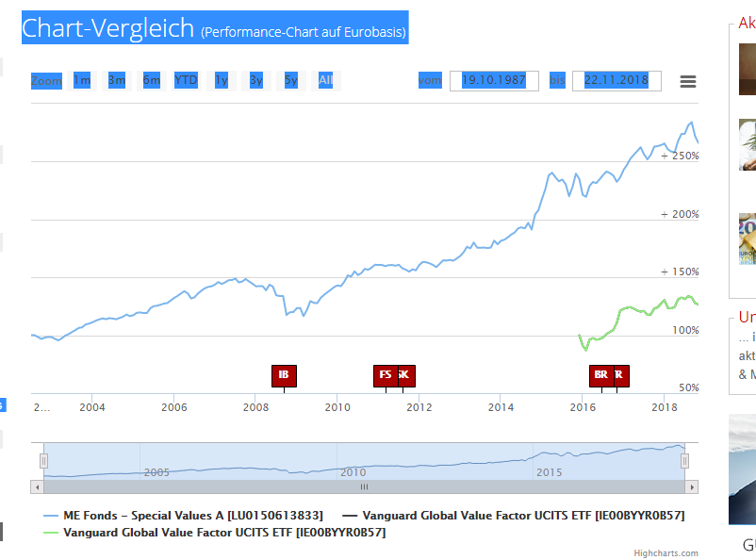
Task: Click the Chart-Vergleich heading
Action: [x=215, y=27]
